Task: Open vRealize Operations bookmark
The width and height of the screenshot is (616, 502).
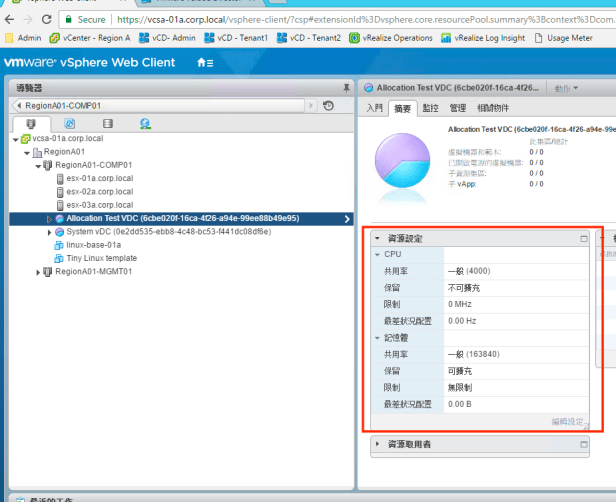Action: click(391, 38)
